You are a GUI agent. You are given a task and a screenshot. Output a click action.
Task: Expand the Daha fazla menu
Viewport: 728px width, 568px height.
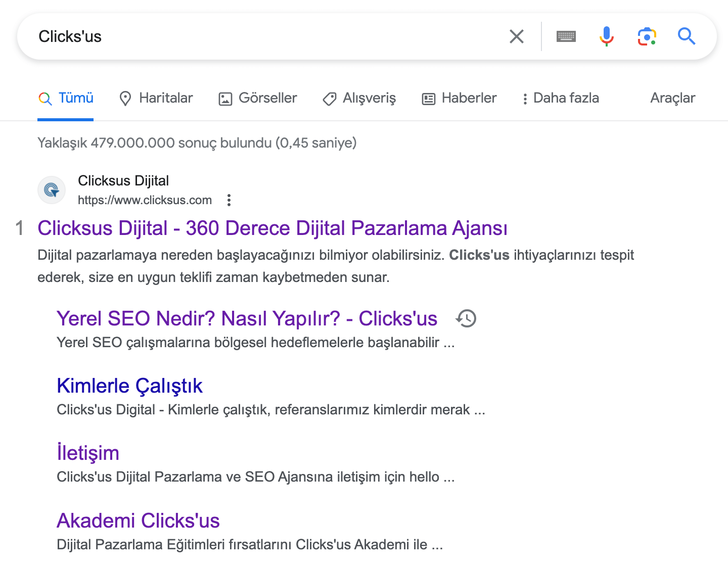(561, 98)
